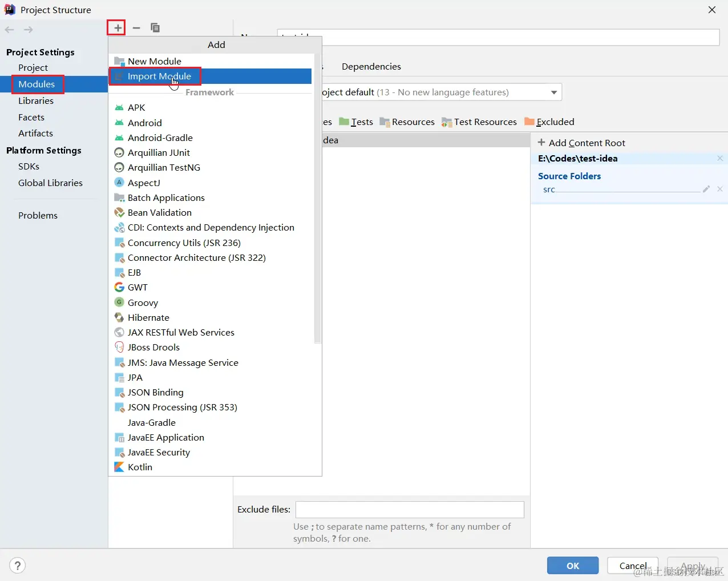This screenshot has width=728, height=581.
Task: Select the GWT framework
Action: (x=210, y=287)
